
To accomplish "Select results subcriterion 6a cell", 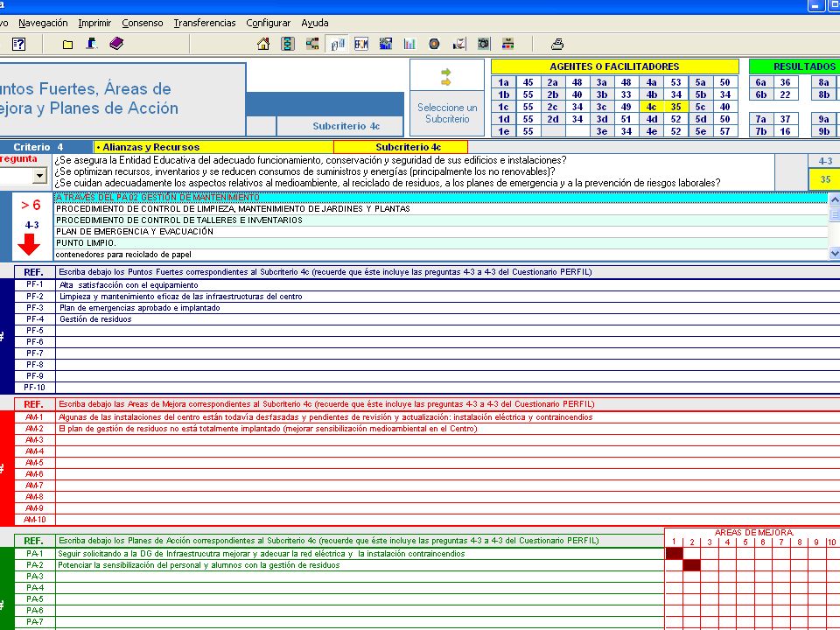I will coord(760,82).
